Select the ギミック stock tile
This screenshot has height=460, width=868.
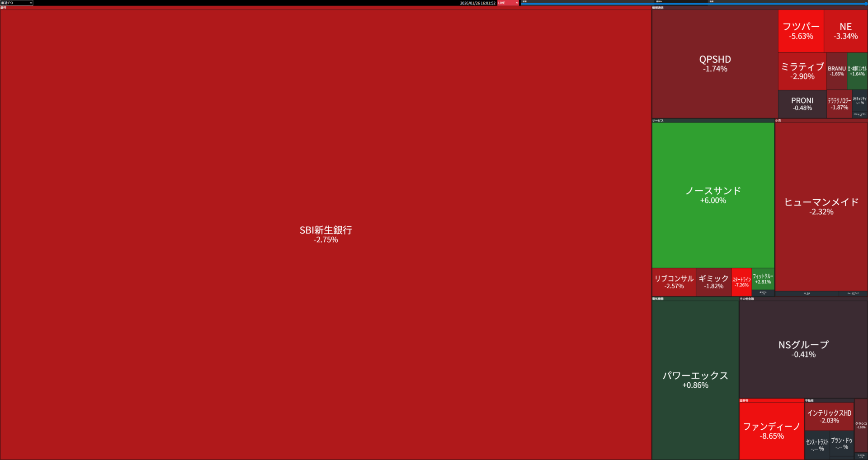pos(713,282)
